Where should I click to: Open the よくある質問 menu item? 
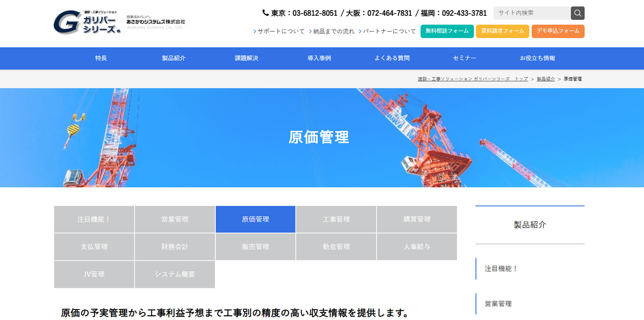click(x=392, y=58)
